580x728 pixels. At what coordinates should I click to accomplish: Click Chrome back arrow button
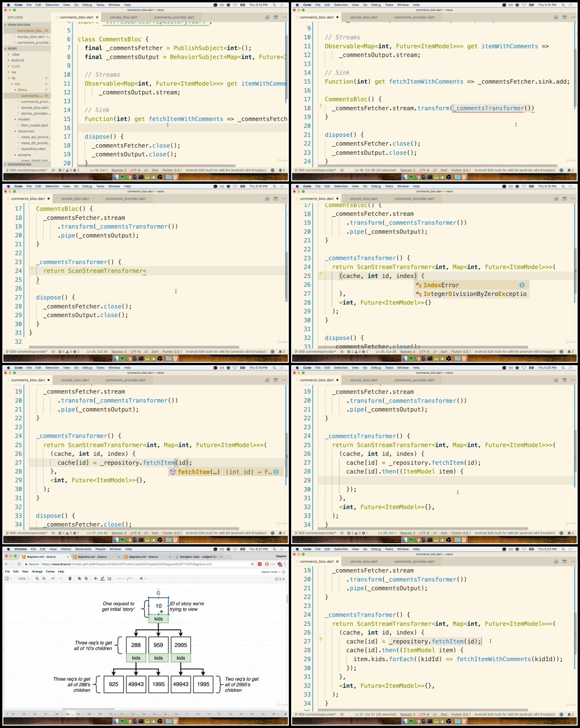6,564
